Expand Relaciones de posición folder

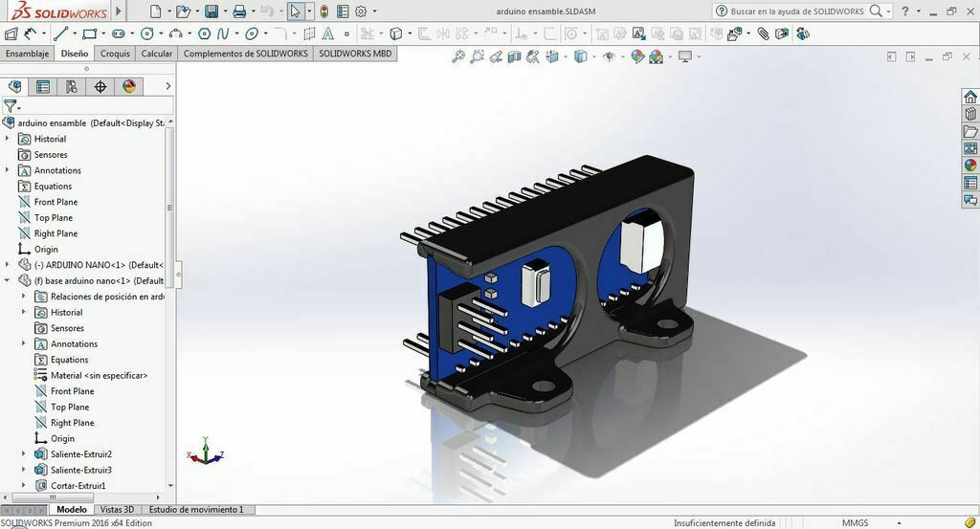tap(24, 296)
